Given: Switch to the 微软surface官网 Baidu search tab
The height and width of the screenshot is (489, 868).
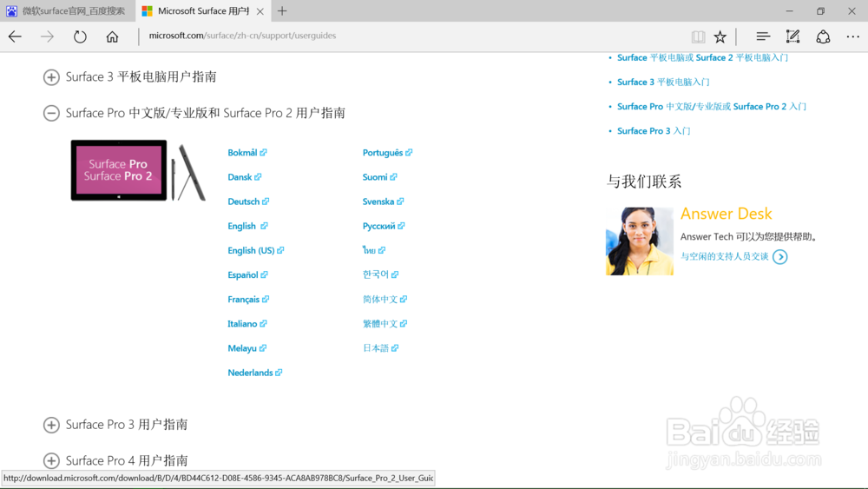Looking at the screenshot, I should coord(67,10).
